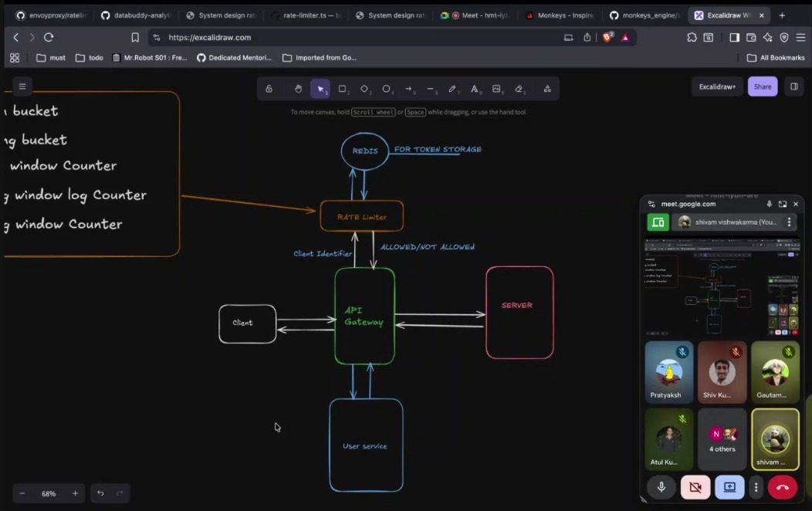This screenshot has width=812, height=511.
Task: Switch to the monkeys_engine tab
Action: click(x=645, y=15)
